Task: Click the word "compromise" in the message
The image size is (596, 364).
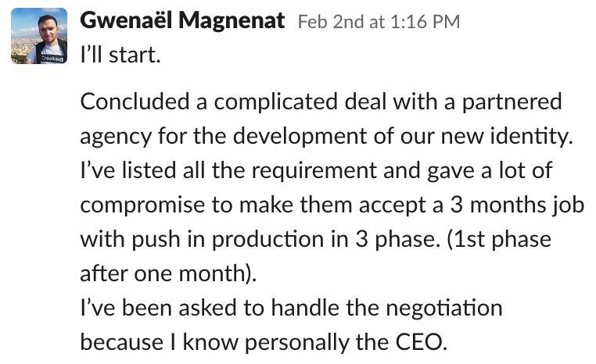Action: pos(142,205)
